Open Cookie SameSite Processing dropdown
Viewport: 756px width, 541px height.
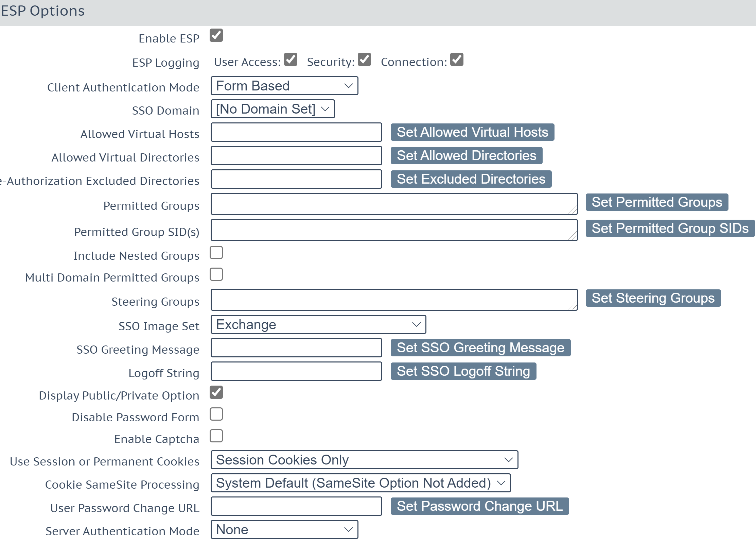361,483
